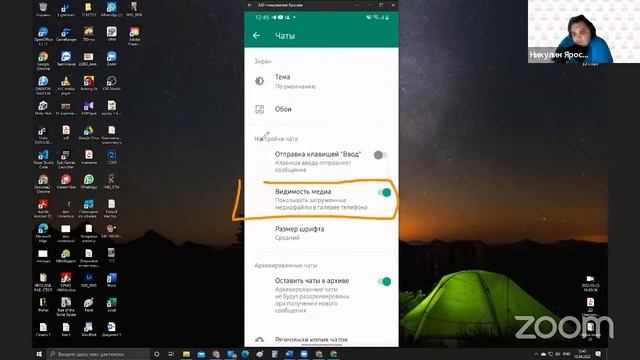Expand hidden system tray icons chevron
Screen dimensions: 640x360
[x=536, y=354]
